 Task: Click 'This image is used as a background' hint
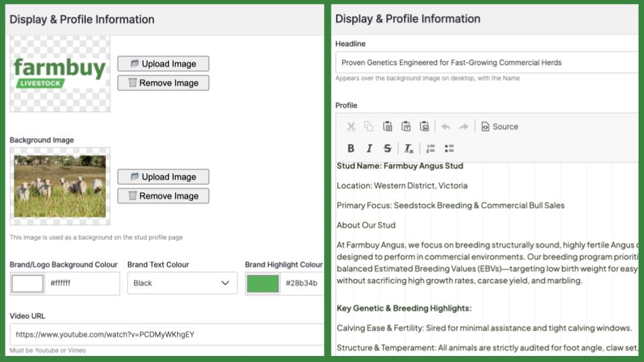pyautogui.click(x=96, y=237)
